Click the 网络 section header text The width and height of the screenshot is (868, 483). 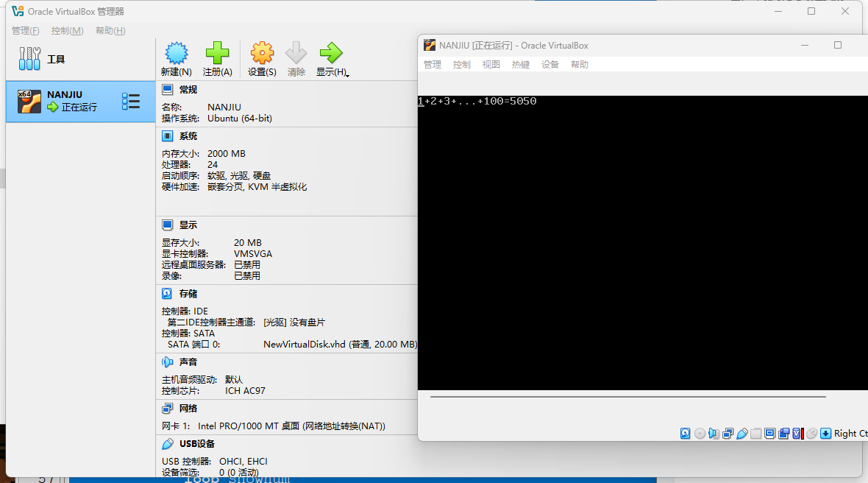(x=188, y=408)
